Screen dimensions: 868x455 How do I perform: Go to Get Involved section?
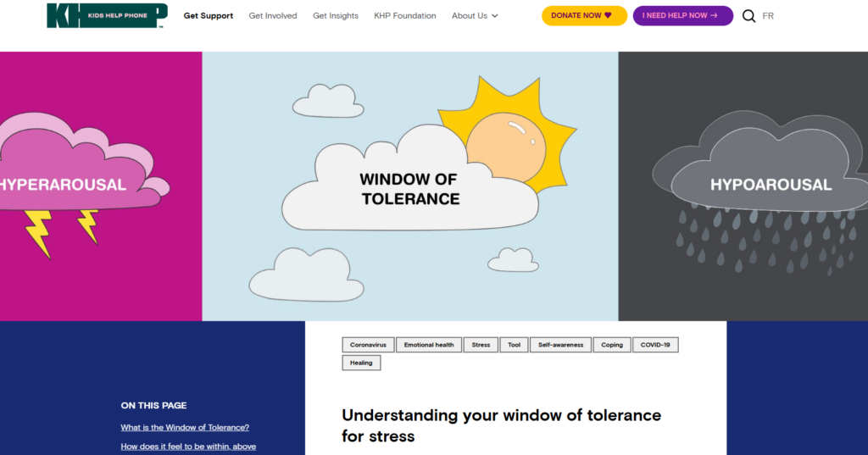[x=273, y=15]
